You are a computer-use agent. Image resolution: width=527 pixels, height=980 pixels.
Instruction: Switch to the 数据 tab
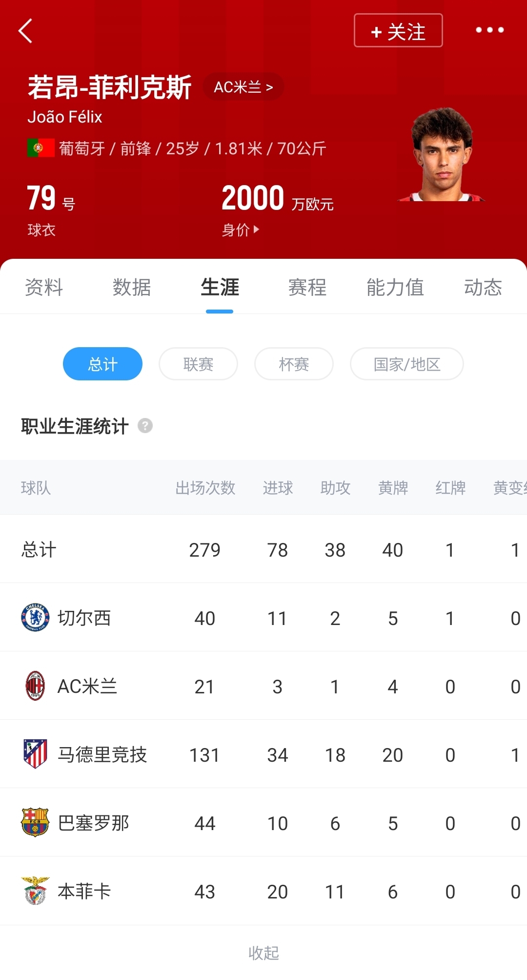(132, 287)
